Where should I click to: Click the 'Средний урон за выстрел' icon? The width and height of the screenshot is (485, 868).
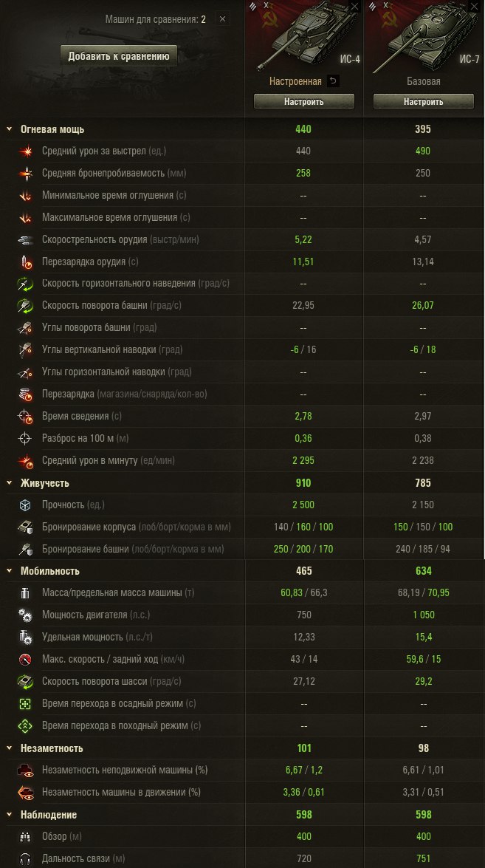click(26, 151)
